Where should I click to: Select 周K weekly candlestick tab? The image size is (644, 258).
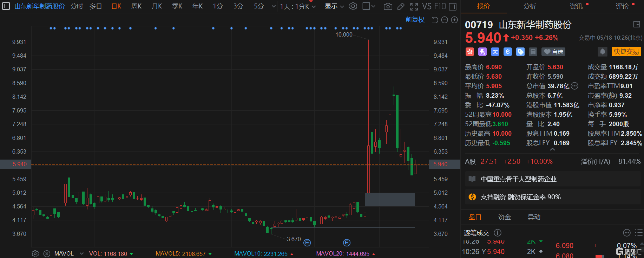pyautogui.click(x=136, y=6)
